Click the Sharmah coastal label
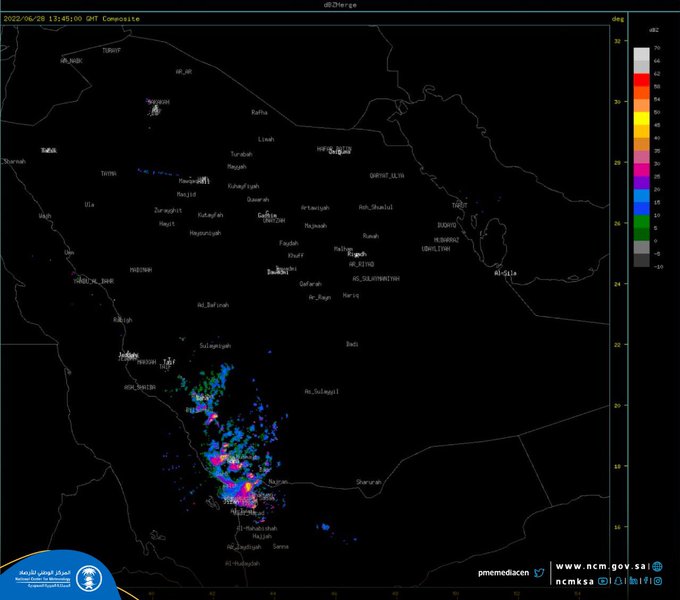This screenshot has height=600, width=680. coord(14,161)
